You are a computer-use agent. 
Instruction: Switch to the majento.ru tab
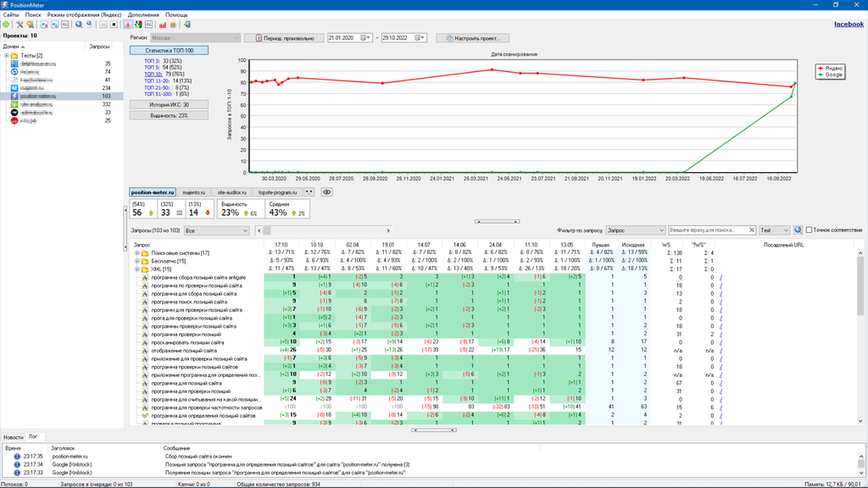[x=194, y=192]
